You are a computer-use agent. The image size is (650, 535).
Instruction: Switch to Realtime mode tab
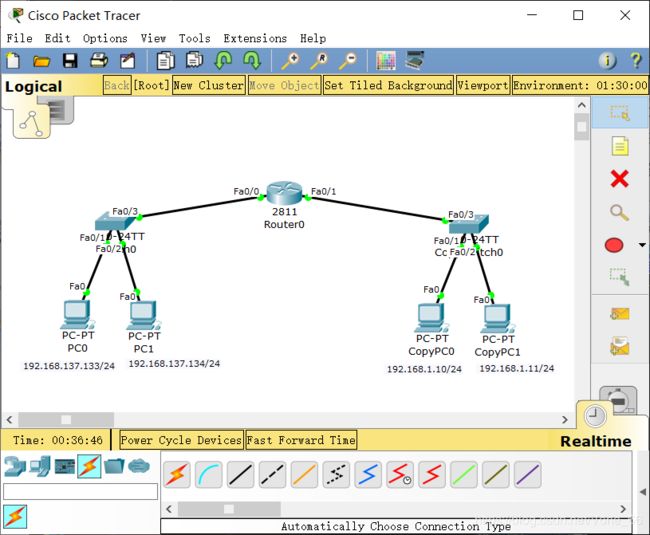[x=596, y=441]
